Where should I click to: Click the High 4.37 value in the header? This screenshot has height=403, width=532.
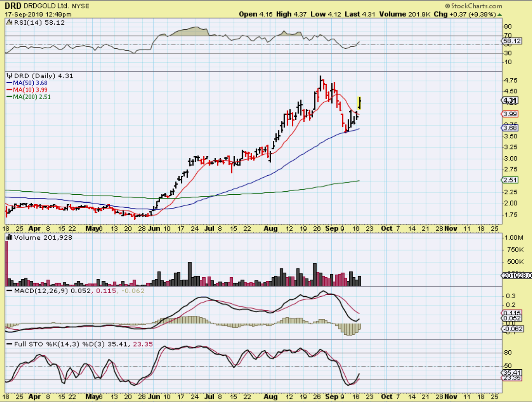click(x=291, y=14)
